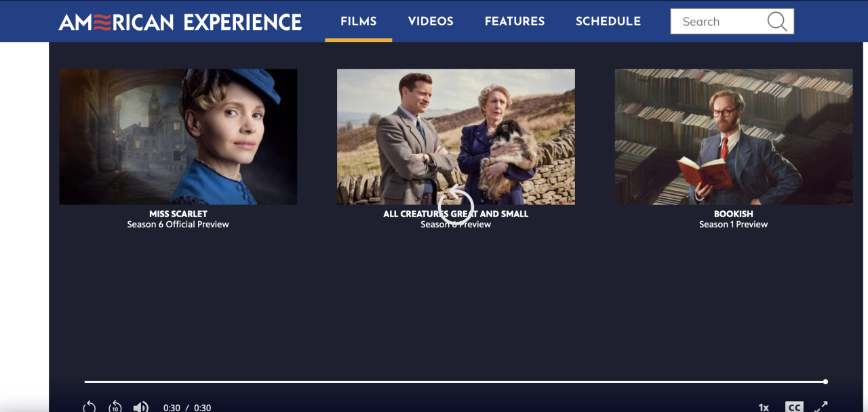Open the Miss Scarlet title link
868x412 pixels.
coord(178,214)
